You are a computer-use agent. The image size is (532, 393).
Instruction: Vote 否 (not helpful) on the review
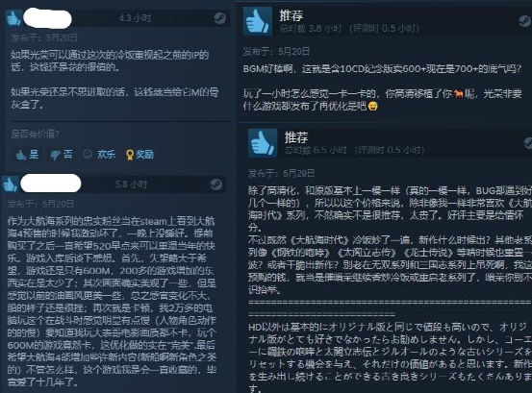pos(62,155)
